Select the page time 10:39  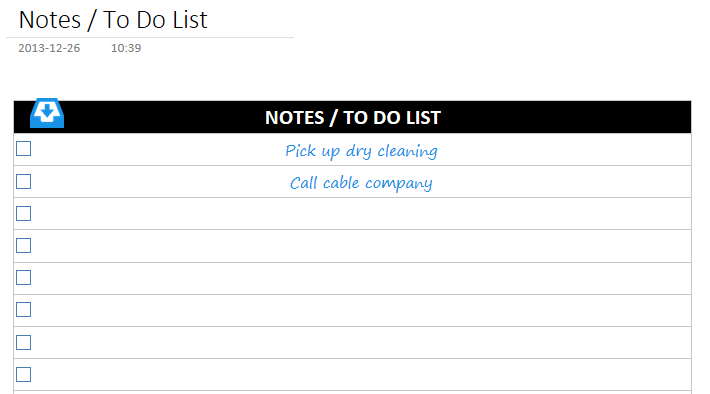click(x=126, y=48)
